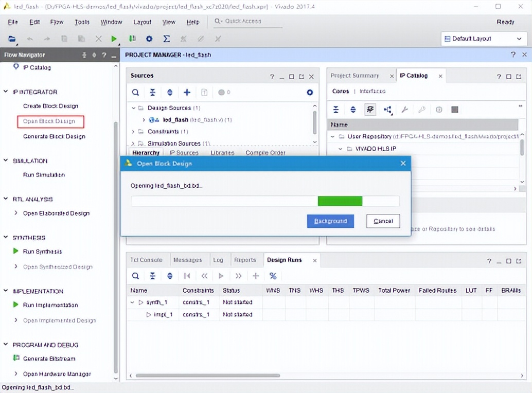Viewport: 532px width, 393px height.
Task: Click Flow Navigator vertical scrollbar
Action: (x=116, y=247)
